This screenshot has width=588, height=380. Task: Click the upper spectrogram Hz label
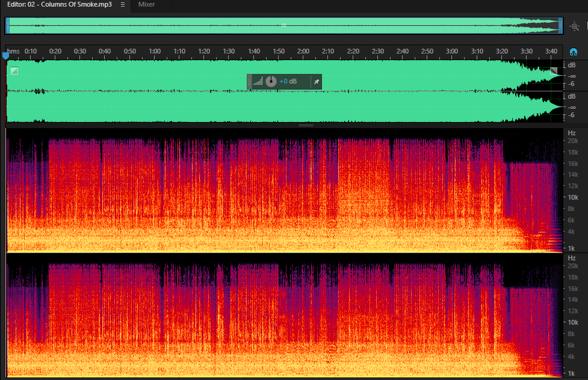tap(572, 133)
